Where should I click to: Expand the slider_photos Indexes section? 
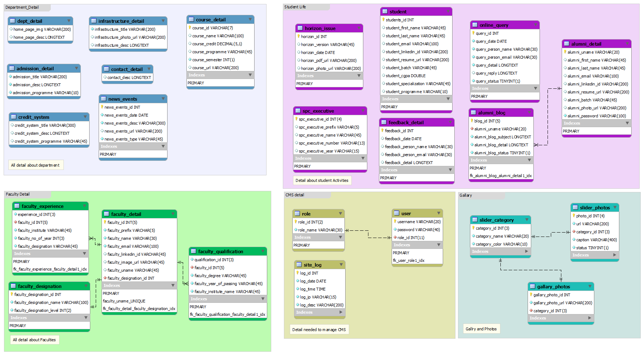point(615,255)
